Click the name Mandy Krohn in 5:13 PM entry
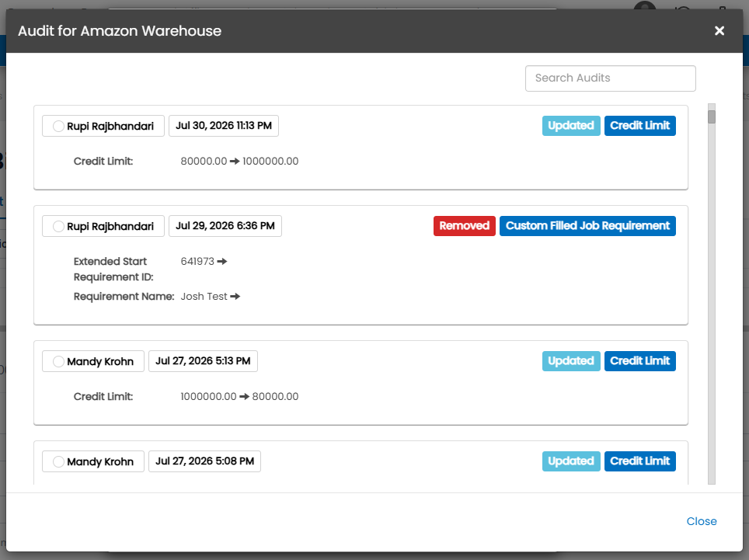 click(100, 361)
